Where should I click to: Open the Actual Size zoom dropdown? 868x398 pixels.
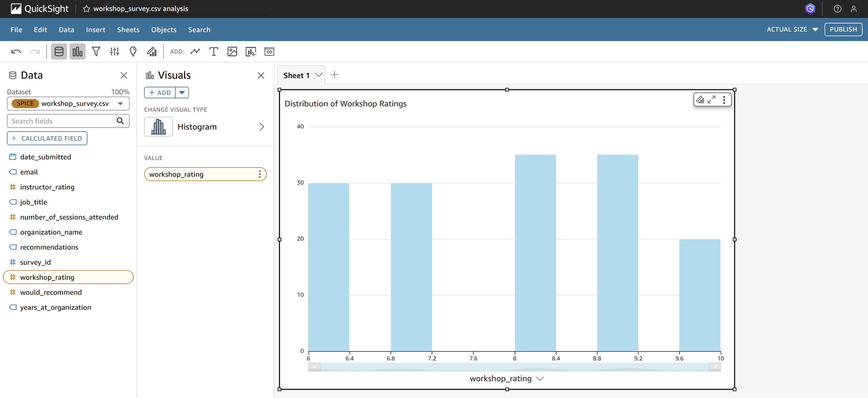tap(792, 30)
